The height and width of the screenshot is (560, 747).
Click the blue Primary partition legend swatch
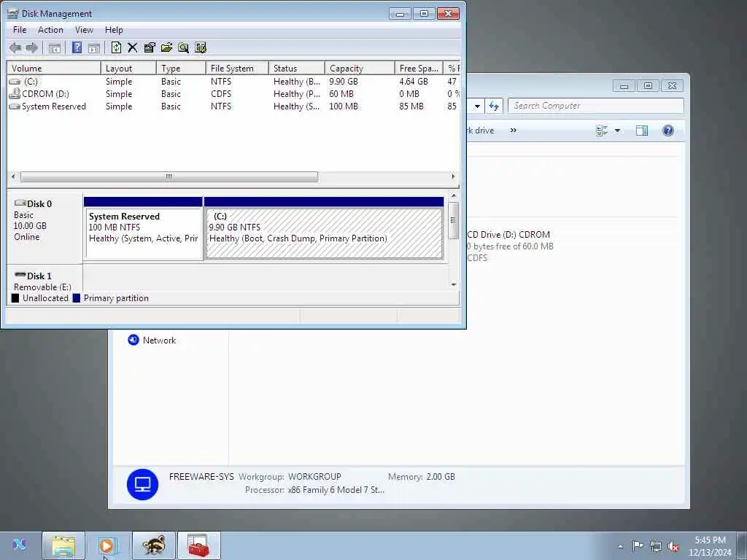[x=76, y=298]
